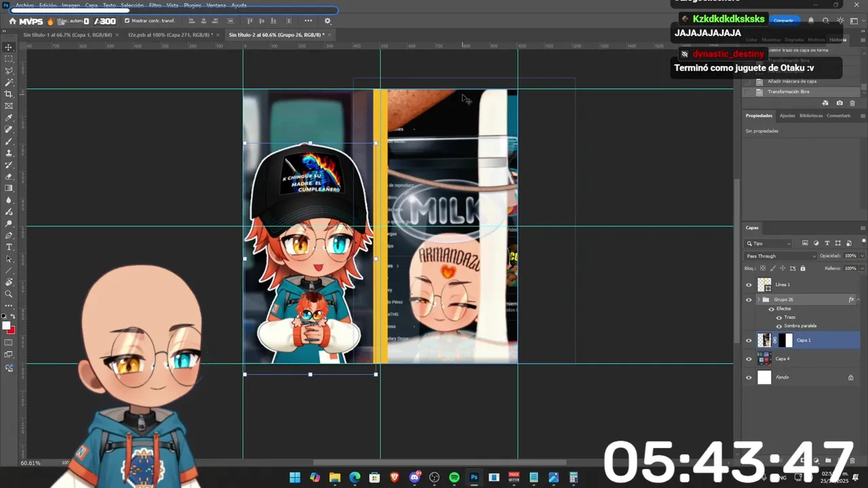Select the Horizontal Type tool
The height and width of the screenshot is (488, 868).
[x=9, y=247]
